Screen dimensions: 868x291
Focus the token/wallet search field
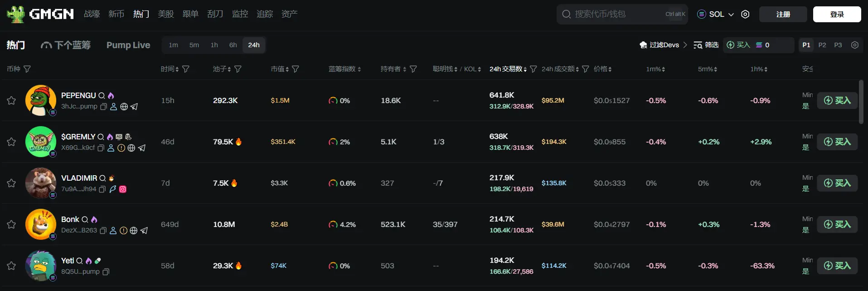click(616, 14)
